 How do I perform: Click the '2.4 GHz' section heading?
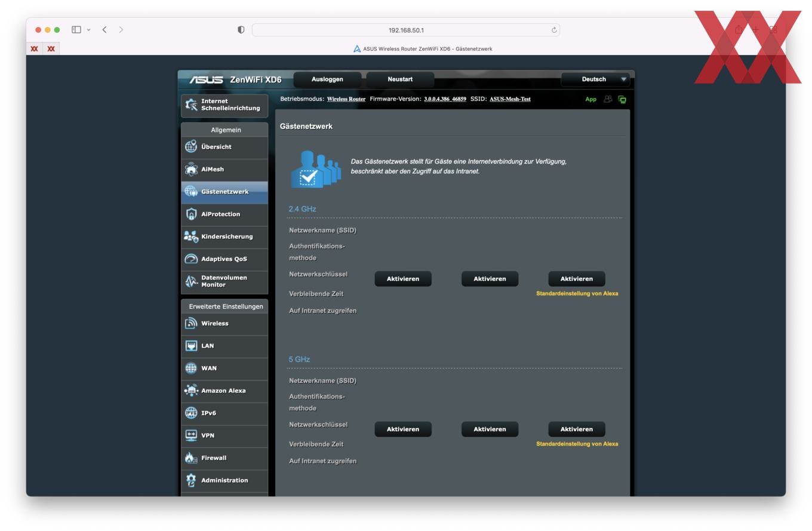coord(302,209)
